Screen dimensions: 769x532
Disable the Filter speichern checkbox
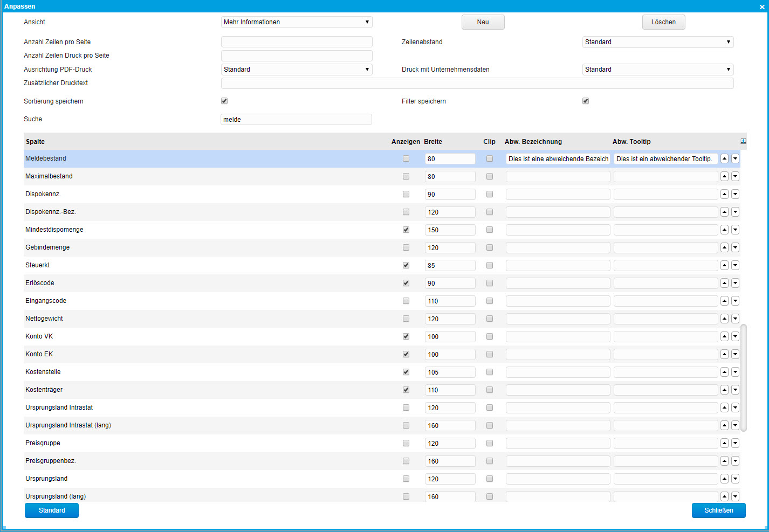tap(586, 101)
